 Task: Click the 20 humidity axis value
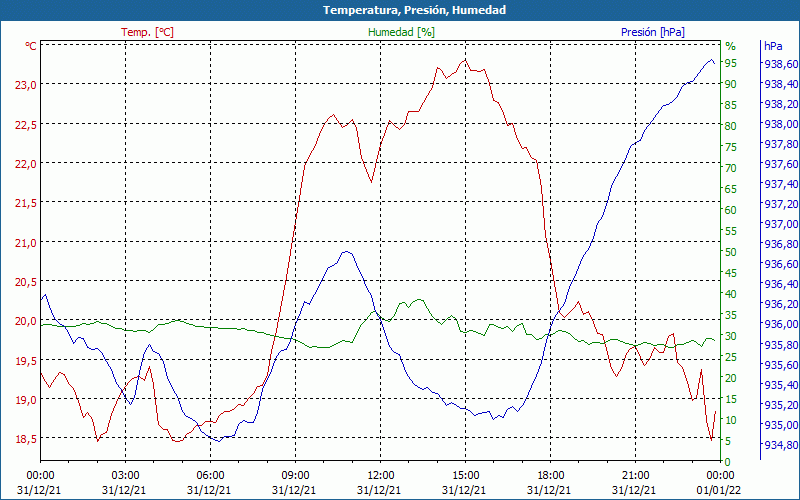pyautogui.click(x=731, y=378)
